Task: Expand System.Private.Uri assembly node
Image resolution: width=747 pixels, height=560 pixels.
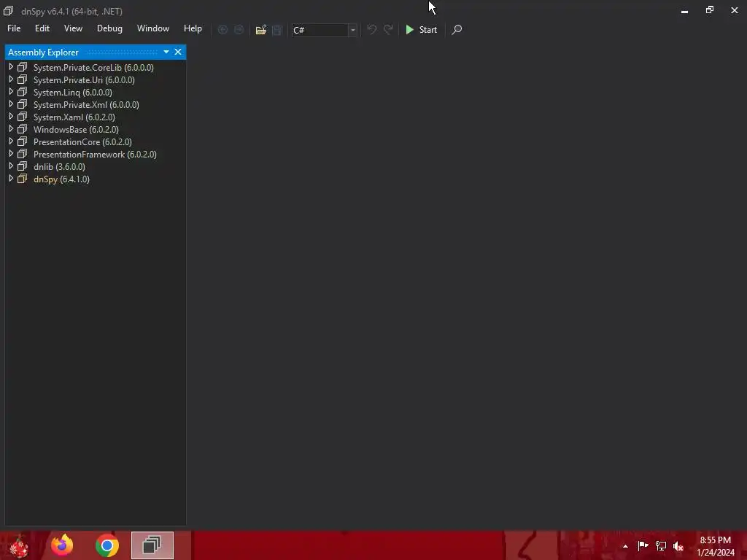Action: coord(11,79)
